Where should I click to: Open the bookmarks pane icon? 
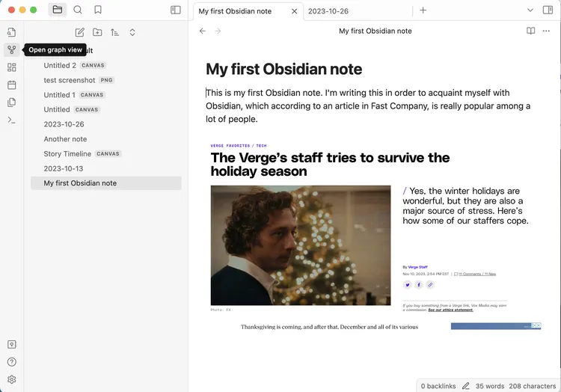98,10
